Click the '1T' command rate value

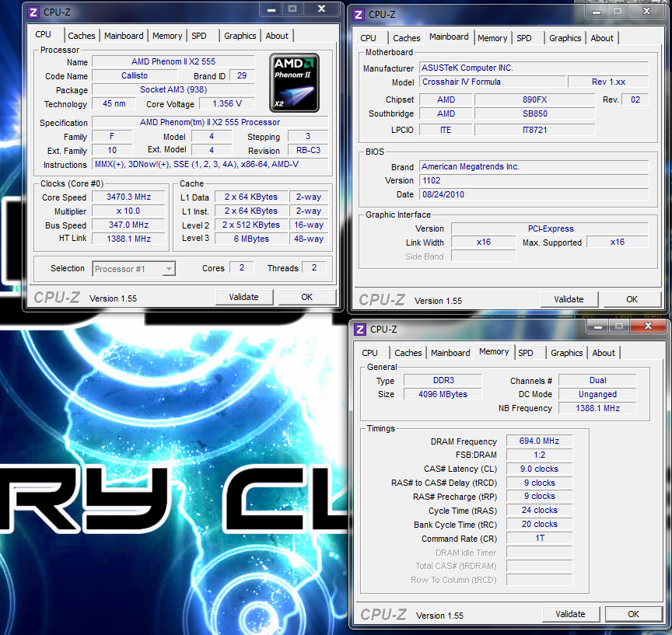pos(540,538)
